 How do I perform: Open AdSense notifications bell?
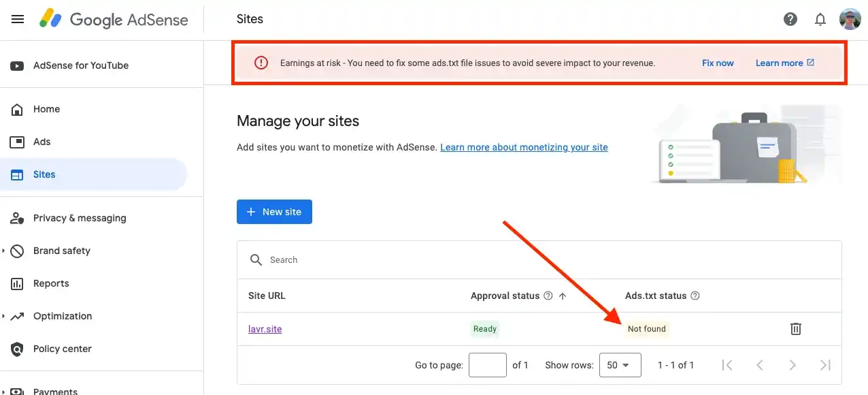click(x=820, y=19)
